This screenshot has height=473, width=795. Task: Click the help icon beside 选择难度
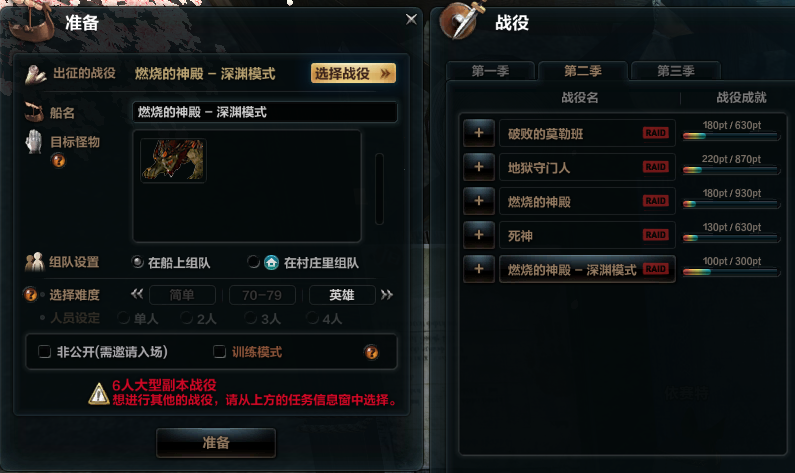30,295
